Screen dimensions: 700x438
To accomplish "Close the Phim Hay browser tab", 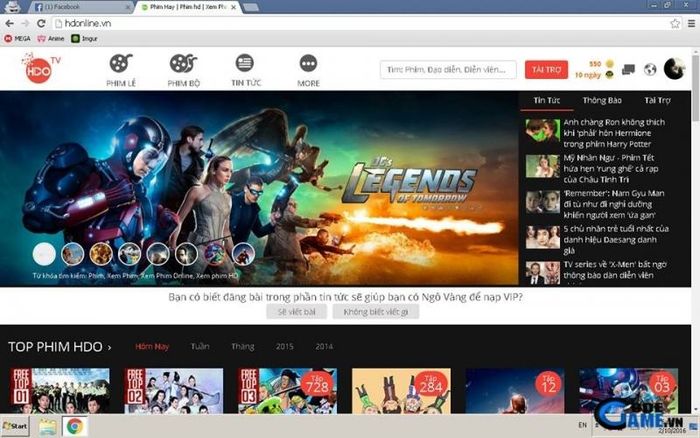I will [233, 7].
